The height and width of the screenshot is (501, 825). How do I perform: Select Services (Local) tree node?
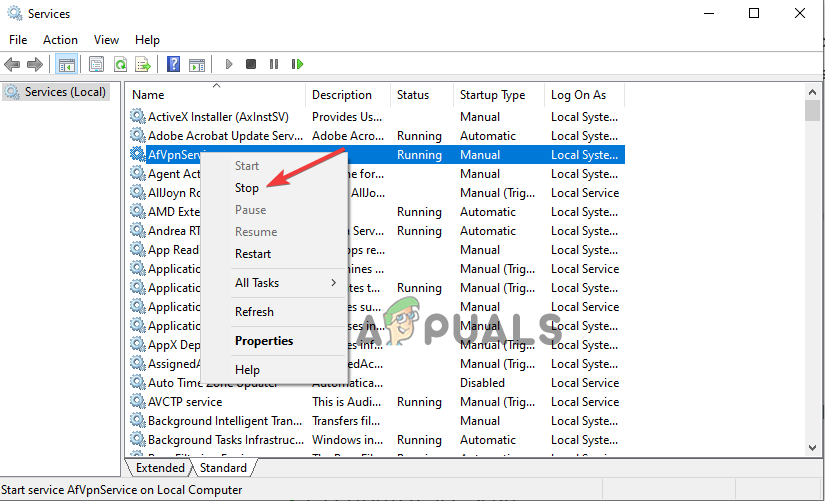click(56, 92)
